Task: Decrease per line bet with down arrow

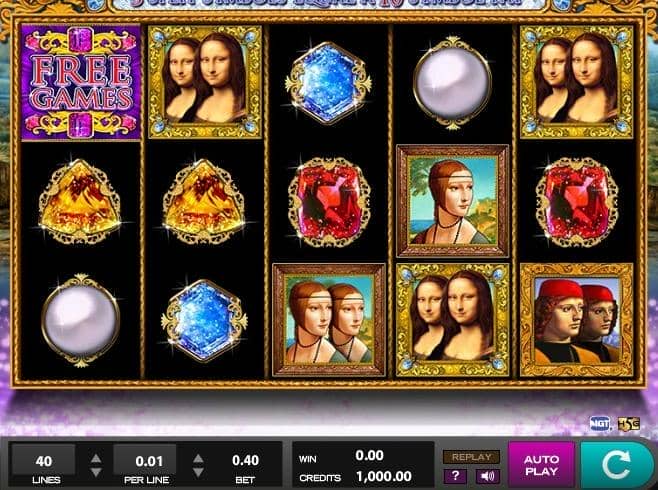Action: (198, 472)
